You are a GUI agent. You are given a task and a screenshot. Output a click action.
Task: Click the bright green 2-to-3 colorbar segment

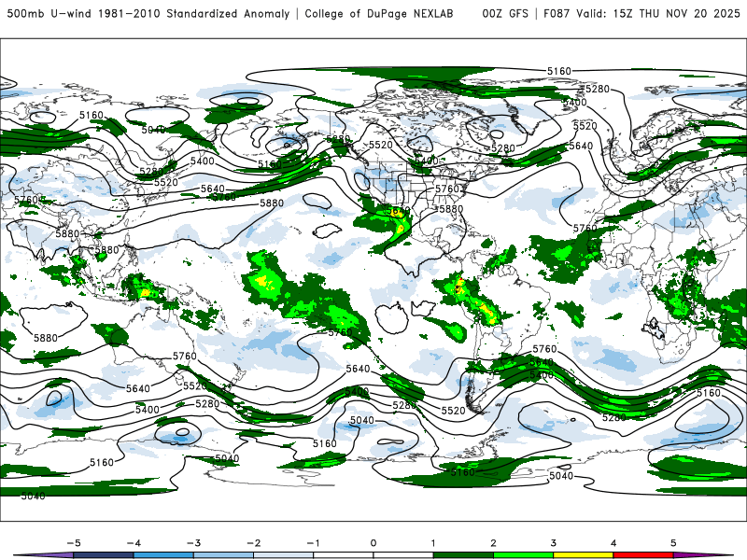point(524,555)
